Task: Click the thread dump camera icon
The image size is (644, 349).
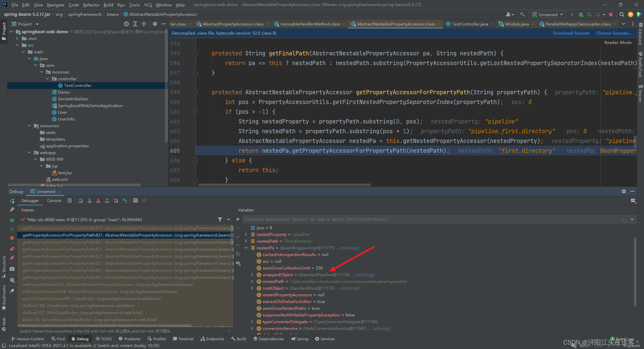Action: coord(12,269)
